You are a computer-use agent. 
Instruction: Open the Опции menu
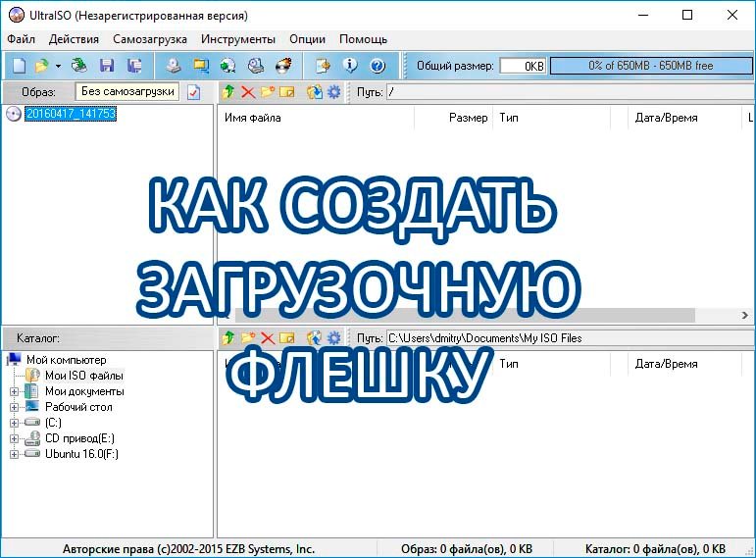[x=307, y=39]
